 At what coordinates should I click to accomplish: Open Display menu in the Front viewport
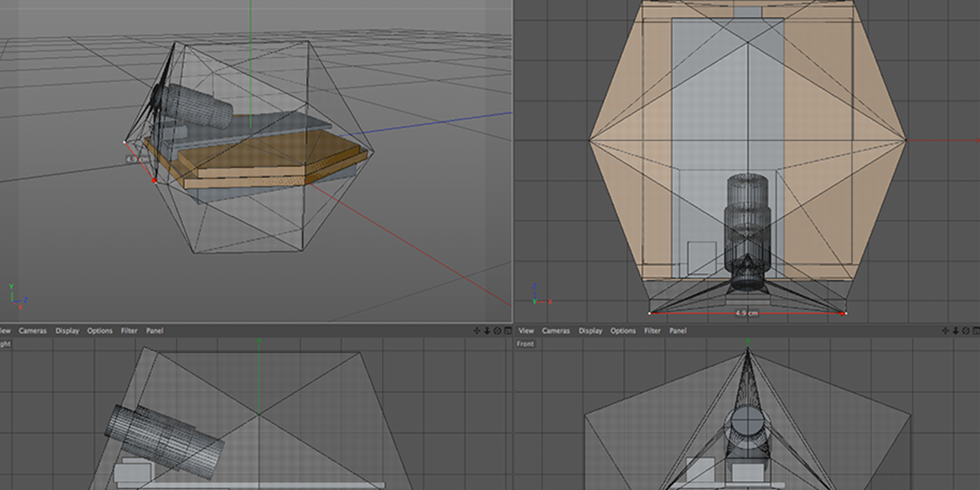click(x=590, y=331)
